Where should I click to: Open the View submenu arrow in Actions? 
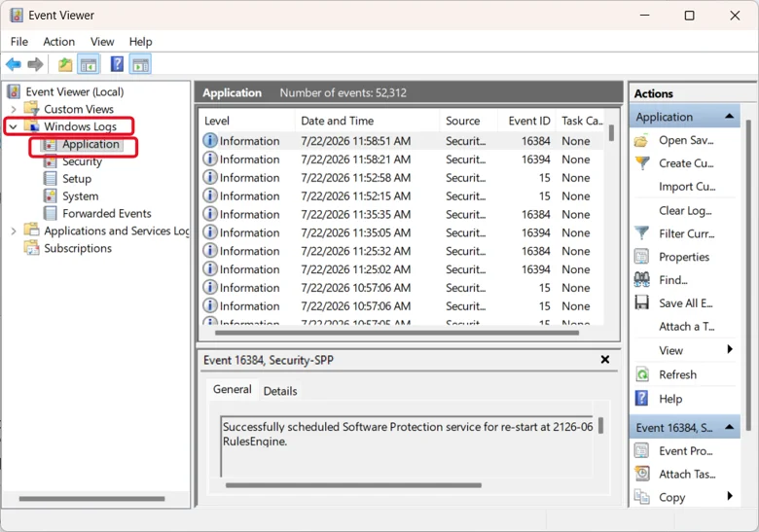tap(730, 350)
